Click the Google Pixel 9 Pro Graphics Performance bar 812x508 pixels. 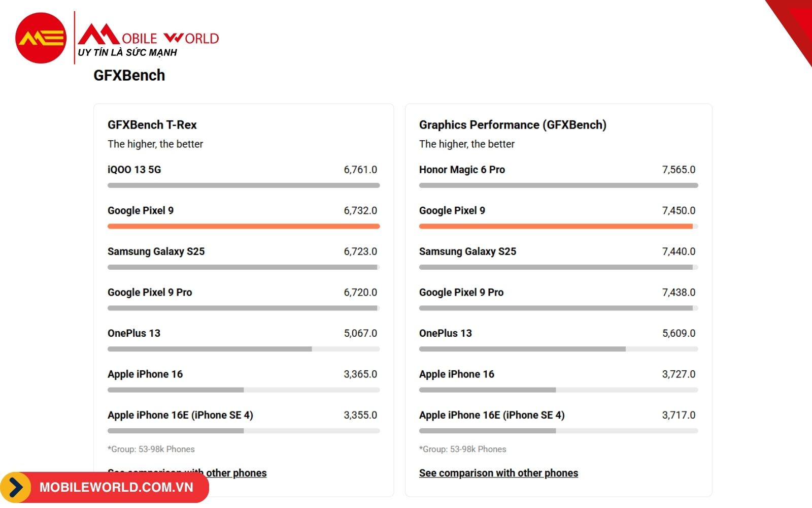click(x=558, y=308)
